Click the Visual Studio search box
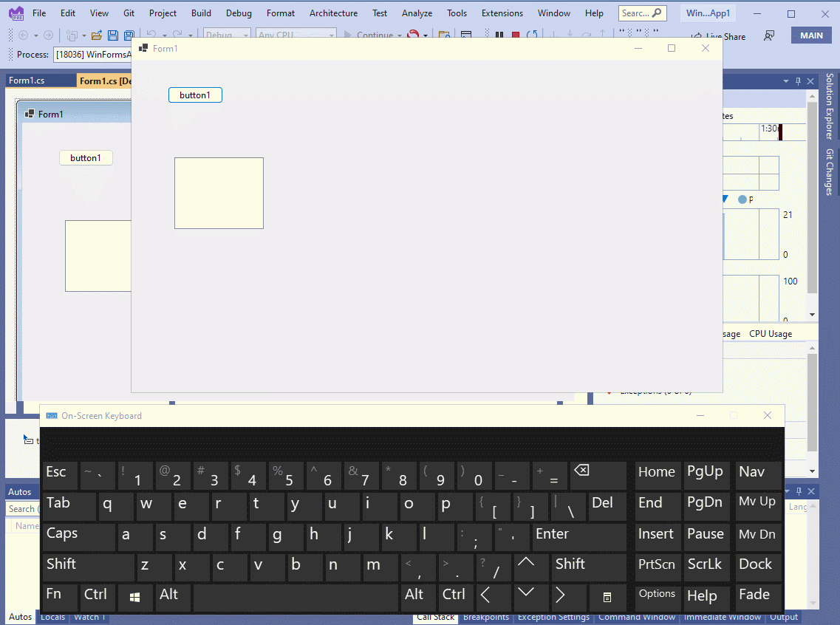840x625 pixels. coord(641,13)
